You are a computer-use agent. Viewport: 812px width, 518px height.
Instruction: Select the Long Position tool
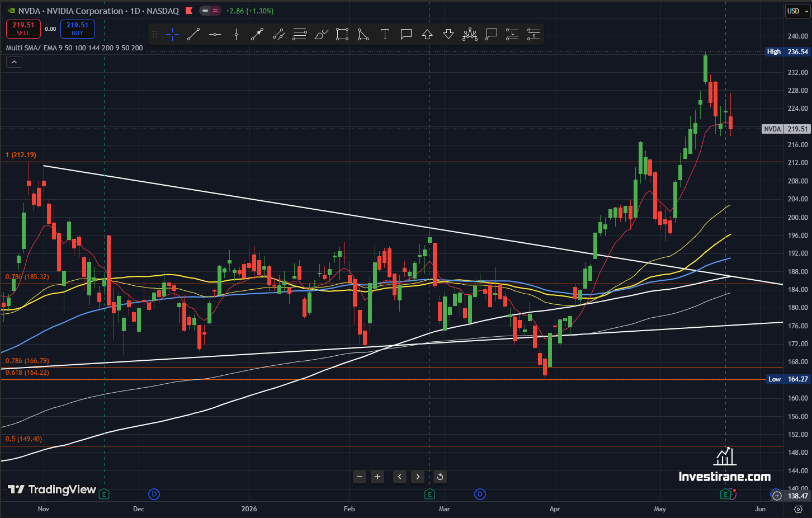pyautogui.click(x=512, y=35)
